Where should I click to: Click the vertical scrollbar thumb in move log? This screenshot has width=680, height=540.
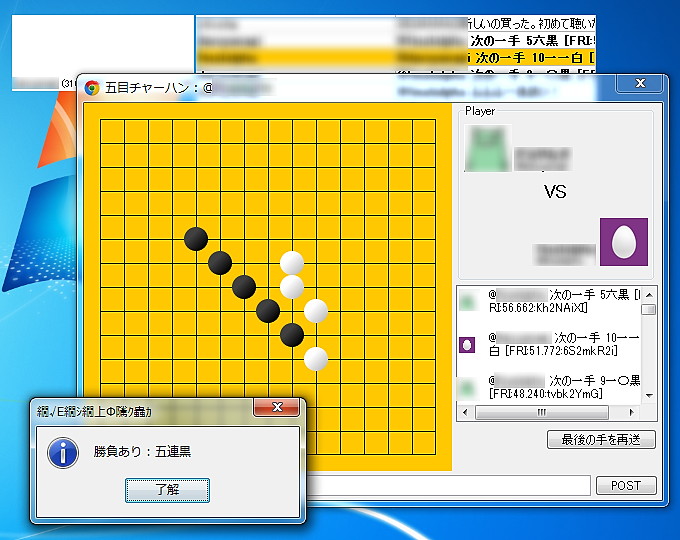coord(649,310)
